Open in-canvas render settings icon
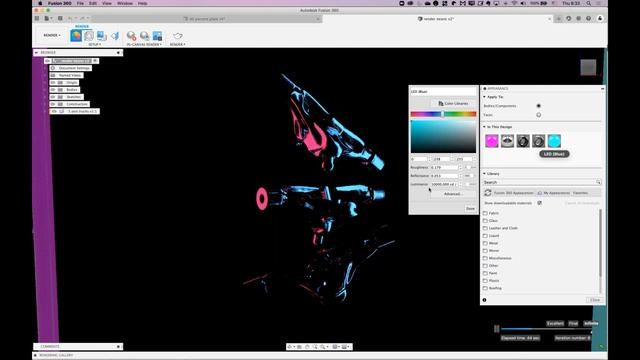640x360 pixels. coord(144,36)
